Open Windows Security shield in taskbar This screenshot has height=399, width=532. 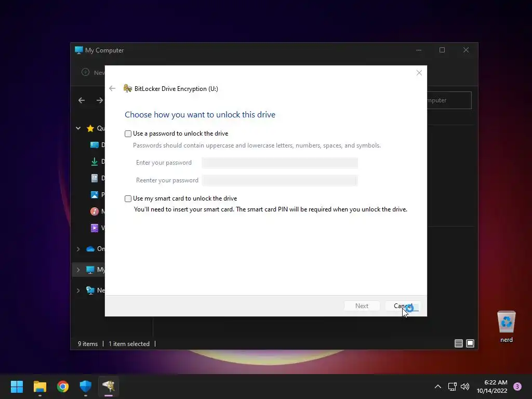(x=86, y=387)
